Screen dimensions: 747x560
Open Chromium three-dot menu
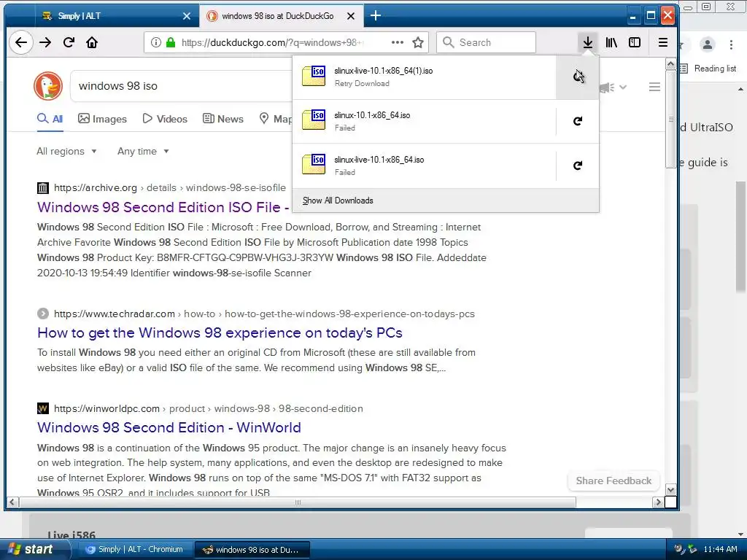point(731,44)
